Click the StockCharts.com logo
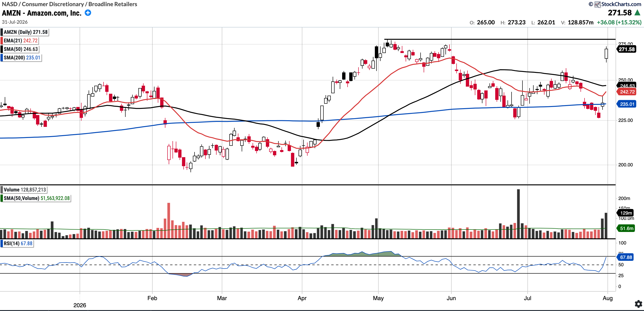The image size is (644, 311). [x=618, y=4]
